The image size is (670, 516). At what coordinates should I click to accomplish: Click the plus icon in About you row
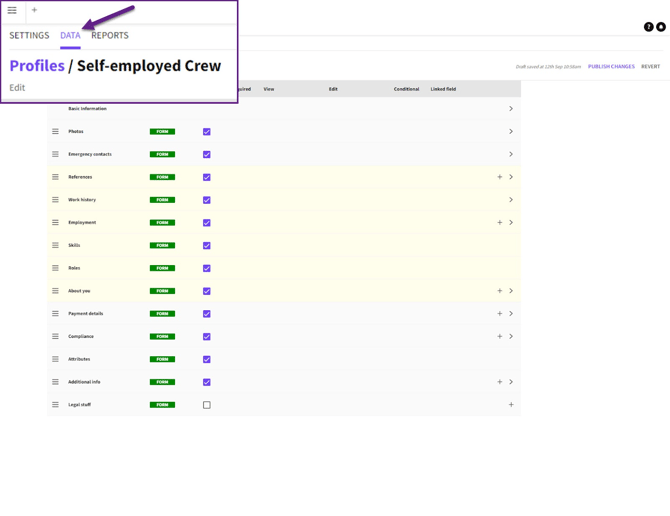[500, 291]
